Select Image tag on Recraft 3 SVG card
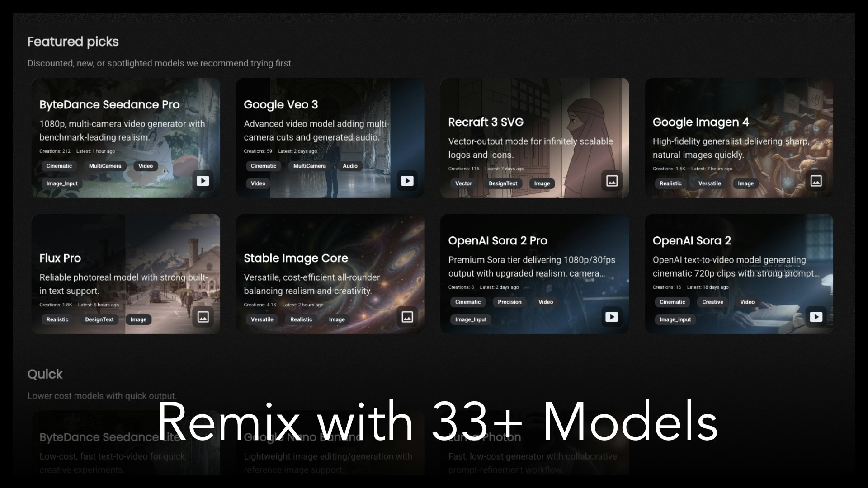Image resolution: width=868 pixels, height=488 pixels. pyautogui.click(x=542, y=183)
